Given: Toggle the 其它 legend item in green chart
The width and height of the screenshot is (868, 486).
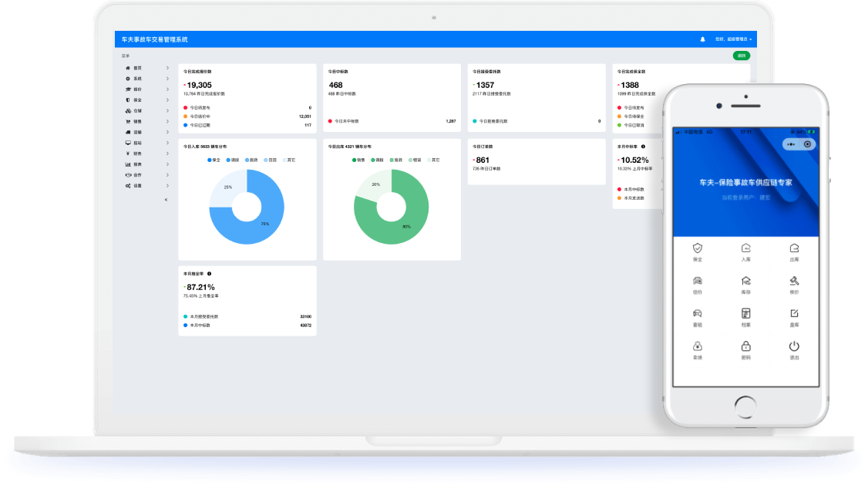Looking at the screenshot, I should click(x=433, y=160).
